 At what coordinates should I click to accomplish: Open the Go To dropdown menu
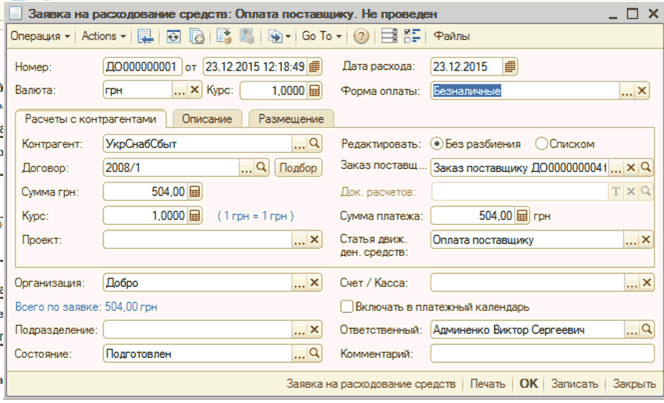pos(322,36)
